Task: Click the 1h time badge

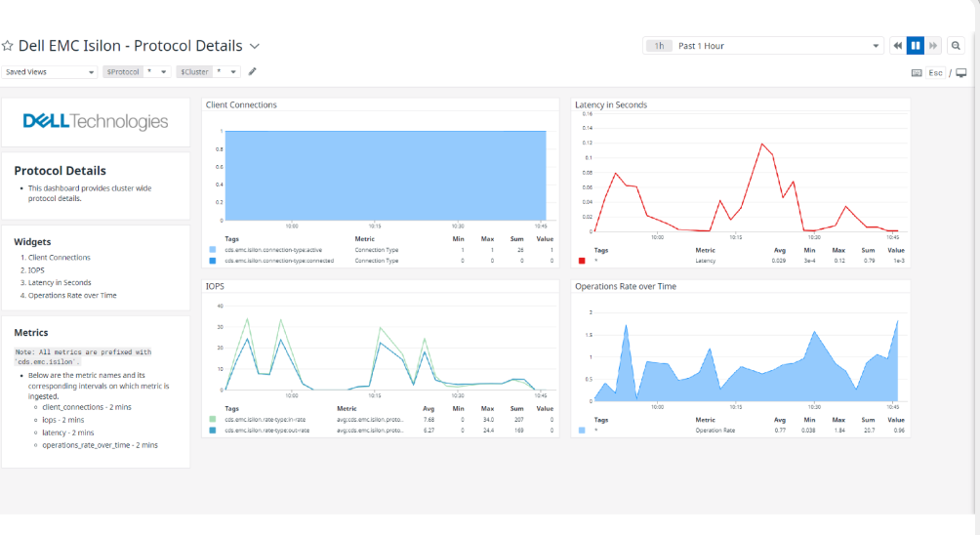Action: click(x=659, y=46)
